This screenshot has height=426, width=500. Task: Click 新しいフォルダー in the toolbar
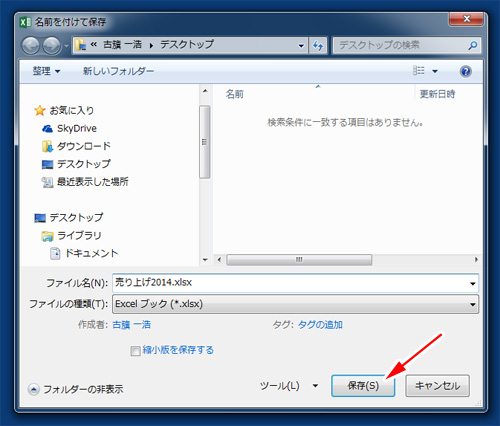coord(118,71)
